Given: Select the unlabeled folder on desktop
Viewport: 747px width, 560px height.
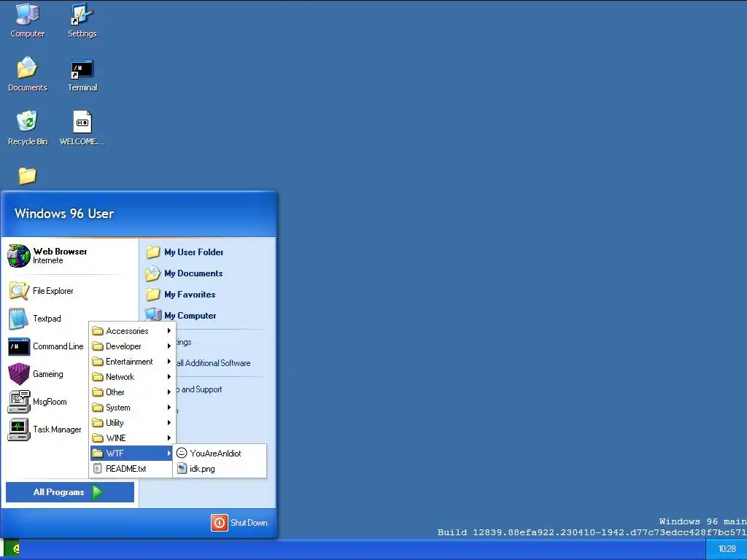Looking at the screenshot, I should [x=28, y=176].
